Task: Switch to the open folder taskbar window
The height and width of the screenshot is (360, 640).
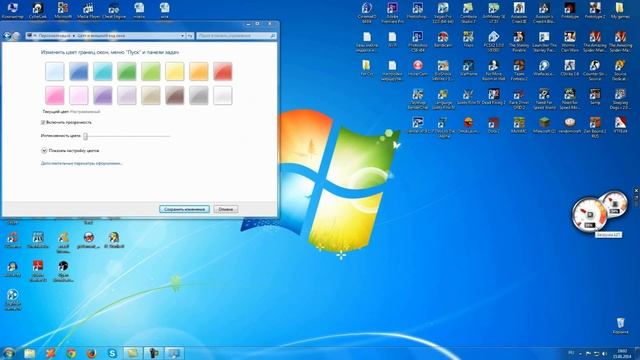Action: click(x=132, y=353)
